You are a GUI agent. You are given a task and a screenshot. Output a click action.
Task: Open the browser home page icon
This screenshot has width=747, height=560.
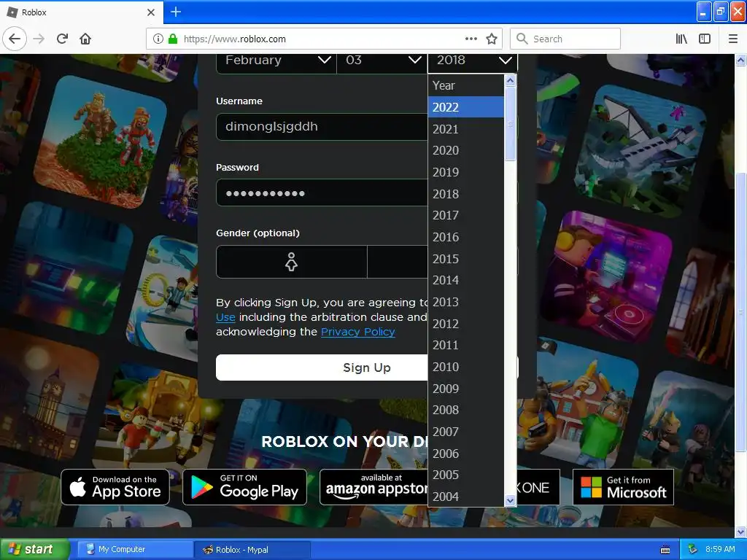click(85, 39)
